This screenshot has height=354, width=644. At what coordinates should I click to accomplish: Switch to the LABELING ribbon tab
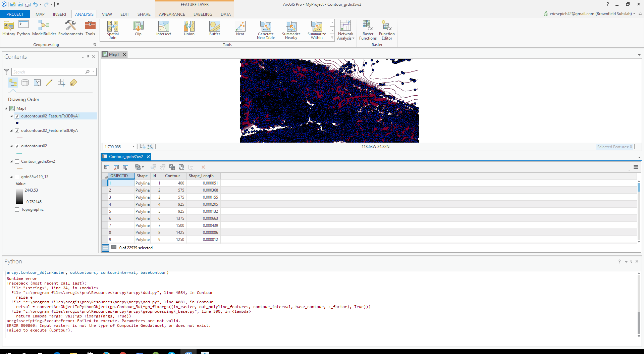[x=203, y=14]
